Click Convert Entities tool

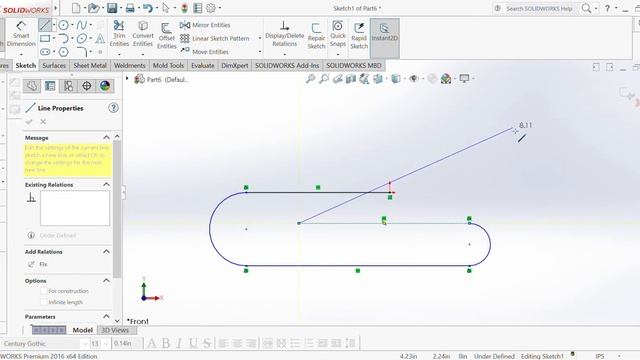tap(143, 34)
